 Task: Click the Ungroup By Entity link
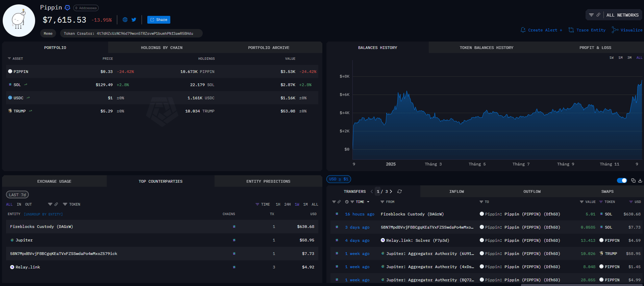[43, 214]
